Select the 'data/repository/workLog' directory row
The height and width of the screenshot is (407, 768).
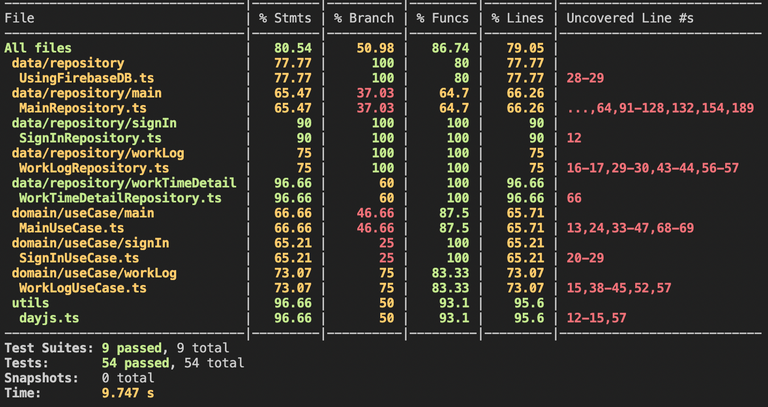click(98, 153)
